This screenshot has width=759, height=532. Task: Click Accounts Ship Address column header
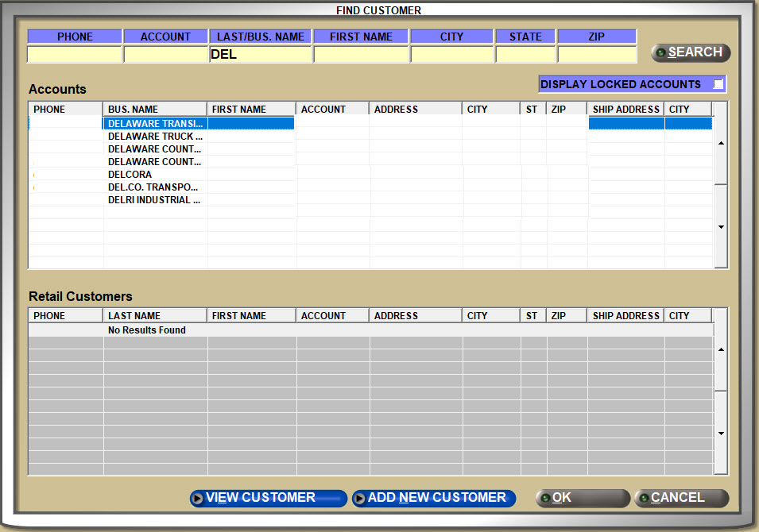pos(625,109)
